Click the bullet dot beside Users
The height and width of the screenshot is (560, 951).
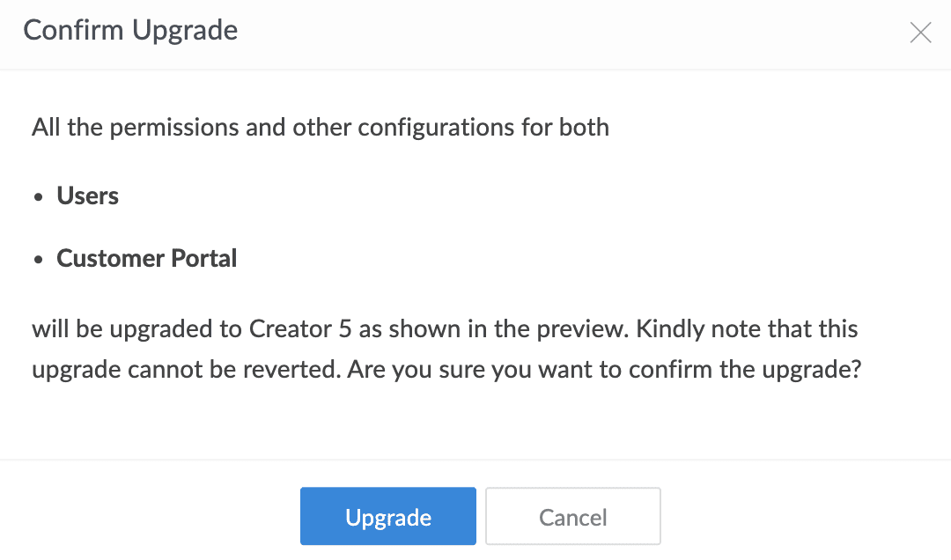point(38,197)
